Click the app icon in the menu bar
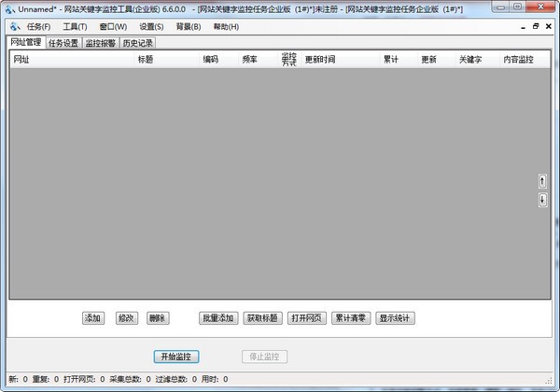Image resolution: width=560 pixels, height=392 pixels. [15, 26]
